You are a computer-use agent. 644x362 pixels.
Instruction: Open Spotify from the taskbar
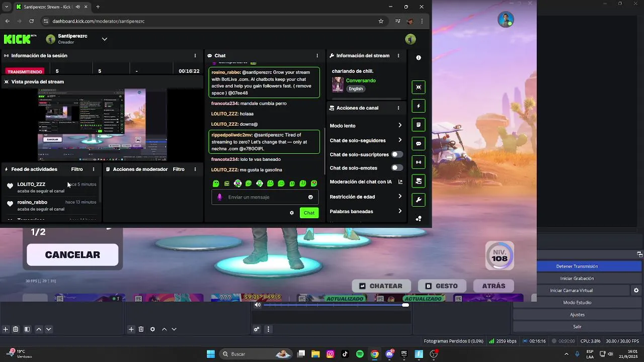point(360,354)
